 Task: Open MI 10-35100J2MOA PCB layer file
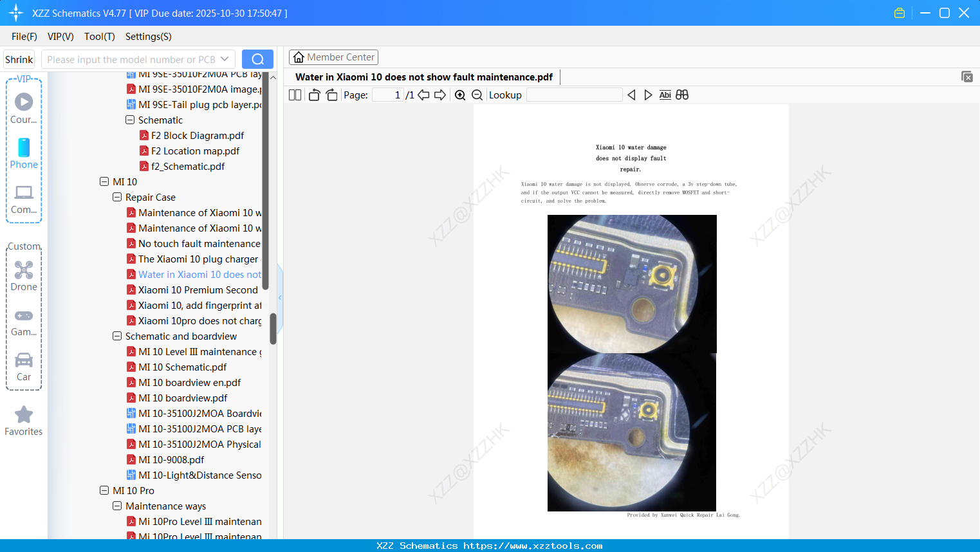[x=194, y=428]
